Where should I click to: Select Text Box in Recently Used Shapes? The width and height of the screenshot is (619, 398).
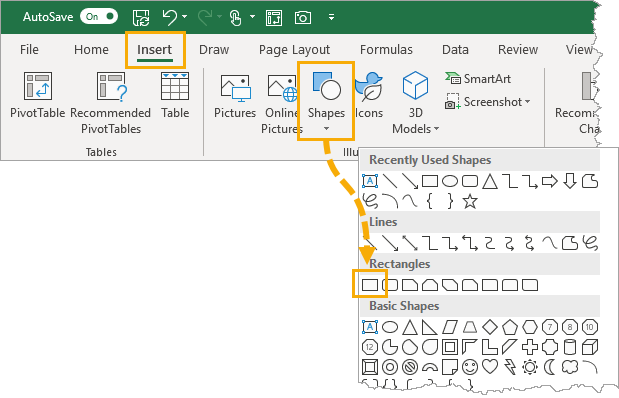click(370, 181)
